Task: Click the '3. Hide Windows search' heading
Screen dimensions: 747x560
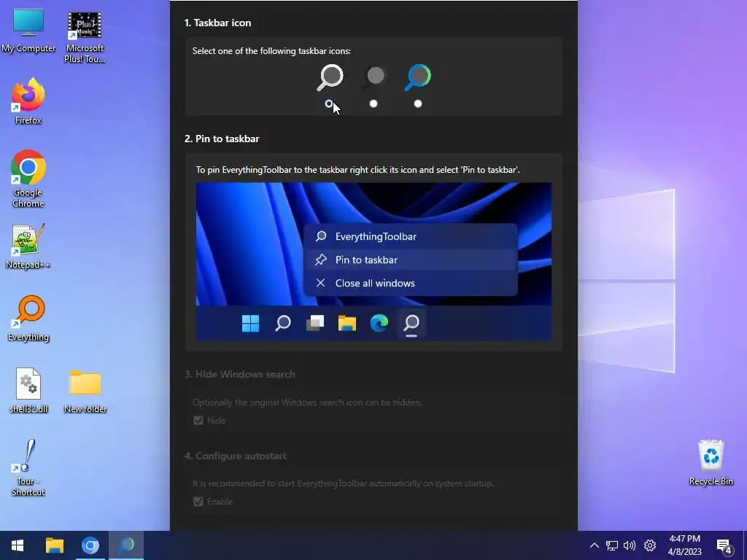Action: click(x=239, y=374)
